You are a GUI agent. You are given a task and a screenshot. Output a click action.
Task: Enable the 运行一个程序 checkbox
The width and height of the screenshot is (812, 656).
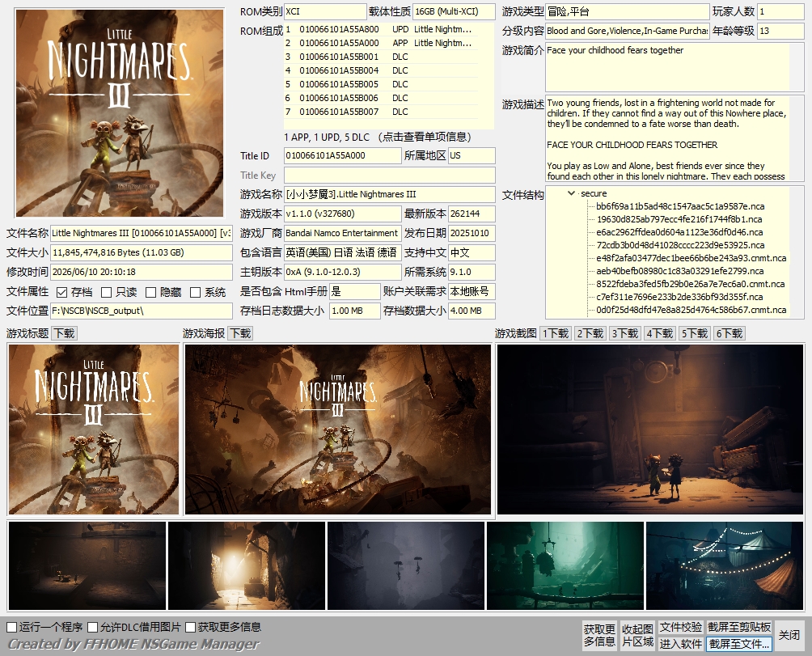coord(11,627)
